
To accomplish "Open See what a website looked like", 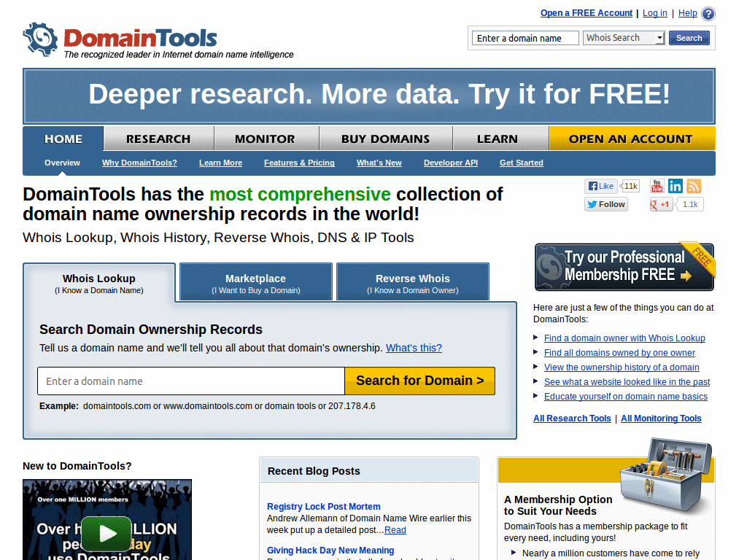I will (627, 382).
